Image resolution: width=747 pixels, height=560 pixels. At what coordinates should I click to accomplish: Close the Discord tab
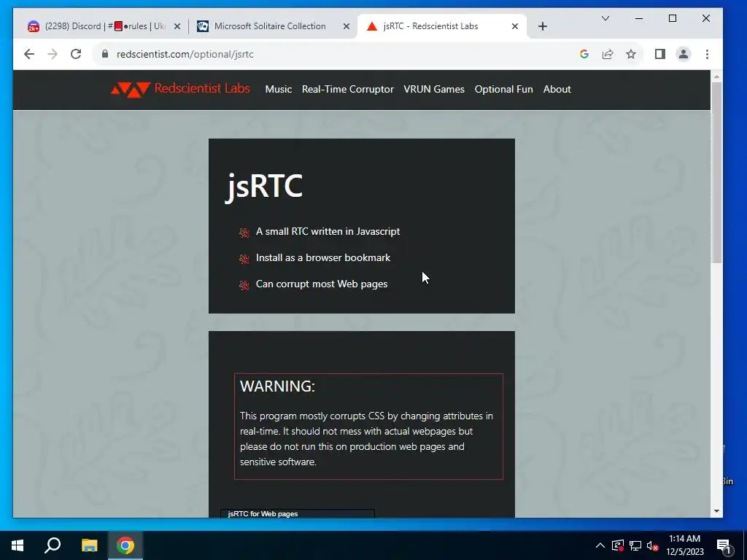(x=177, y=27)
